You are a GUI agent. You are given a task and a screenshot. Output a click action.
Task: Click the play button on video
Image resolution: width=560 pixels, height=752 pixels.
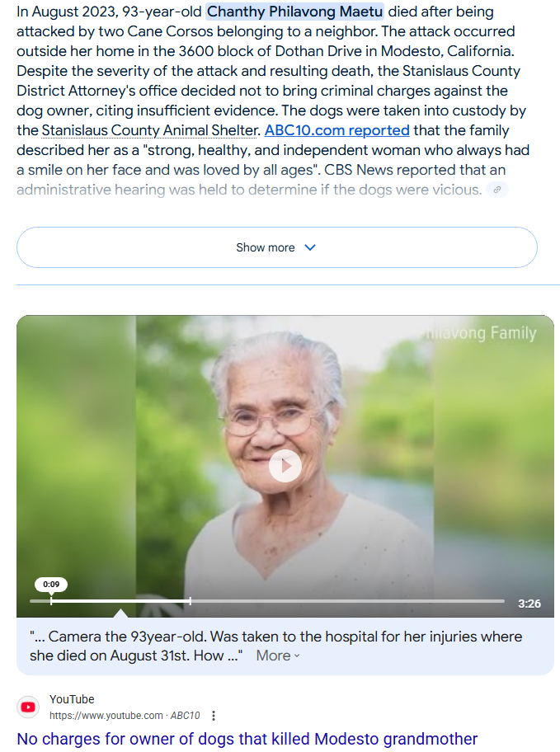[x=285, y=466]
